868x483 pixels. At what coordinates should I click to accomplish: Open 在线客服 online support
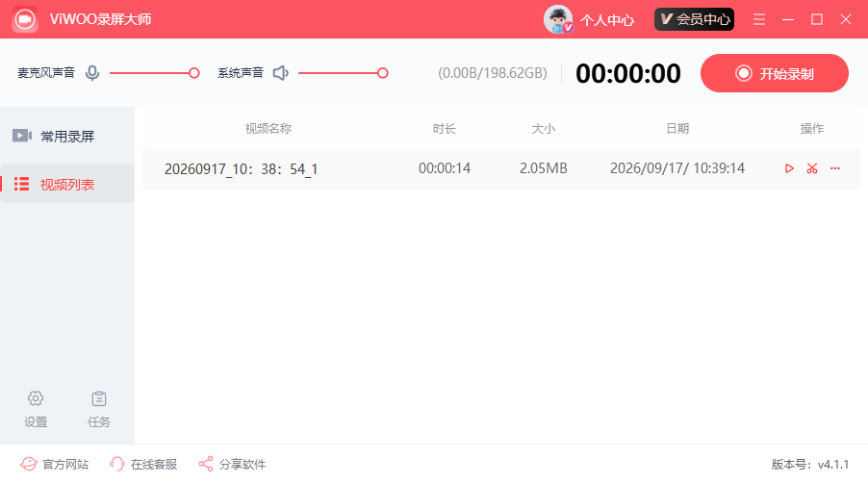142,464
